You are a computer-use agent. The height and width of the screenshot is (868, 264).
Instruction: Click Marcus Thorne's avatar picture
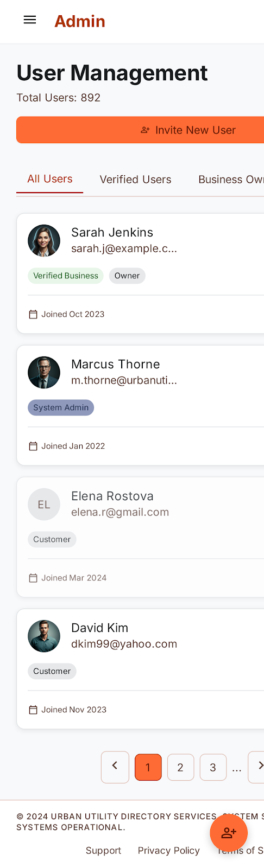pyautogui.click(x=44, y=372)
